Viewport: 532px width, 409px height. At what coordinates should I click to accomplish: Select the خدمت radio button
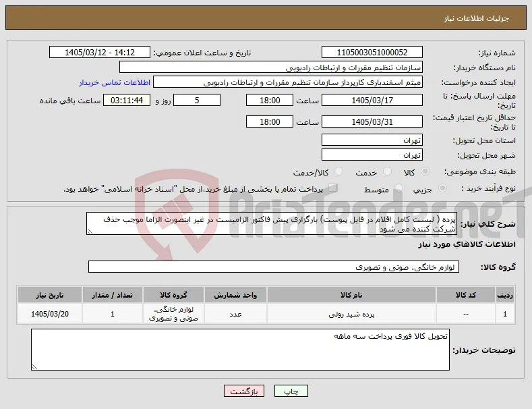point(387,171)
